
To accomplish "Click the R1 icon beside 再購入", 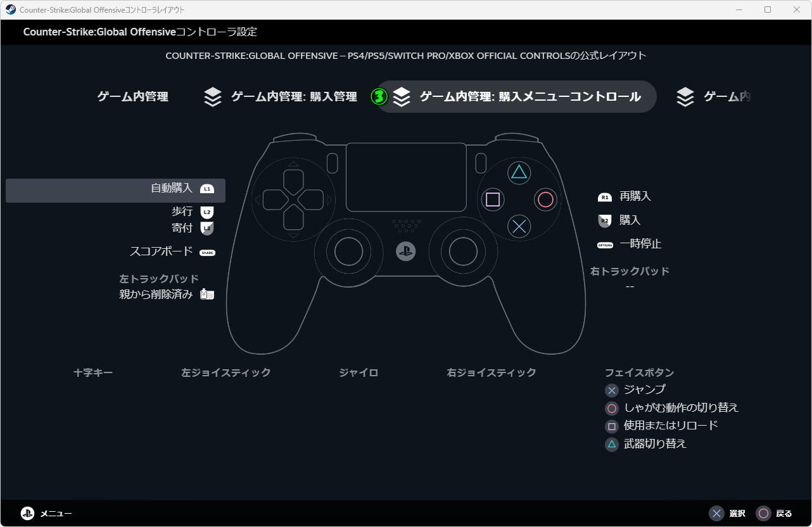I will (x=604, y=197).
